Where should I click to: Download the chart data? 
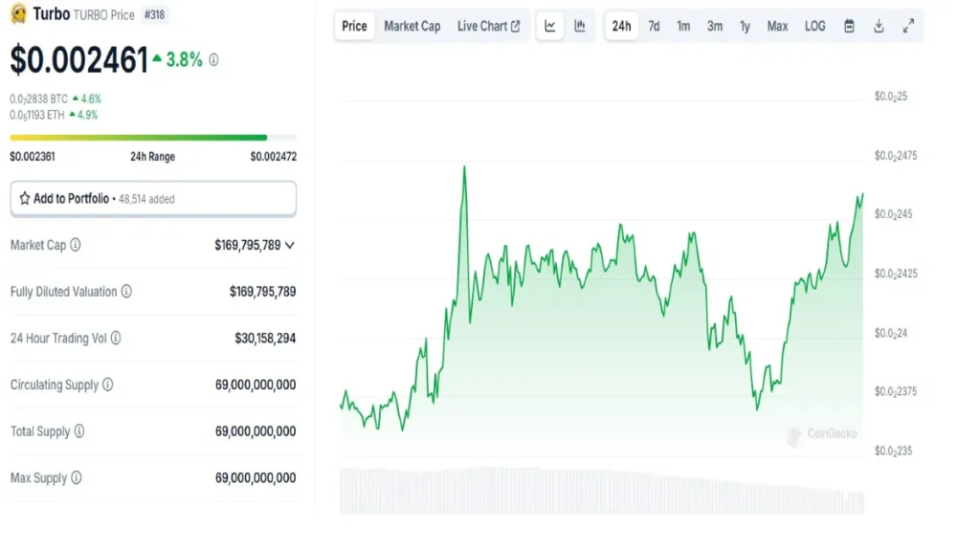pyautogui.click(x=879, y=26)
